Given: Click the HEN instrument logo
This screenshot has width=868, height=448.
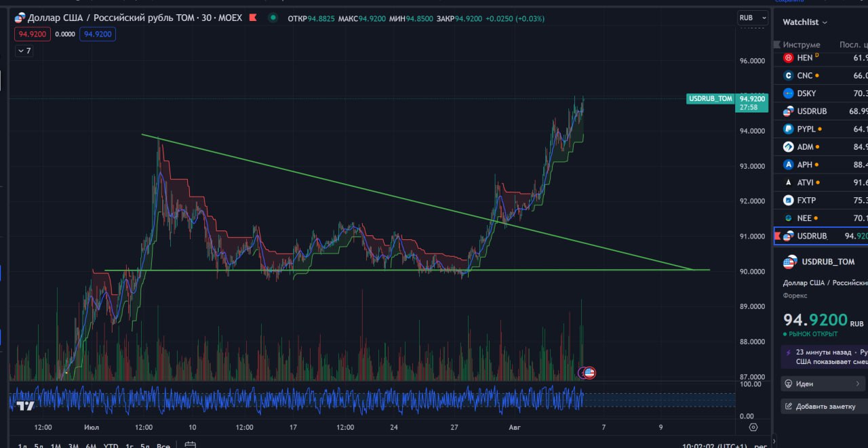Looking at the screenshot, I should click(788, 58).
